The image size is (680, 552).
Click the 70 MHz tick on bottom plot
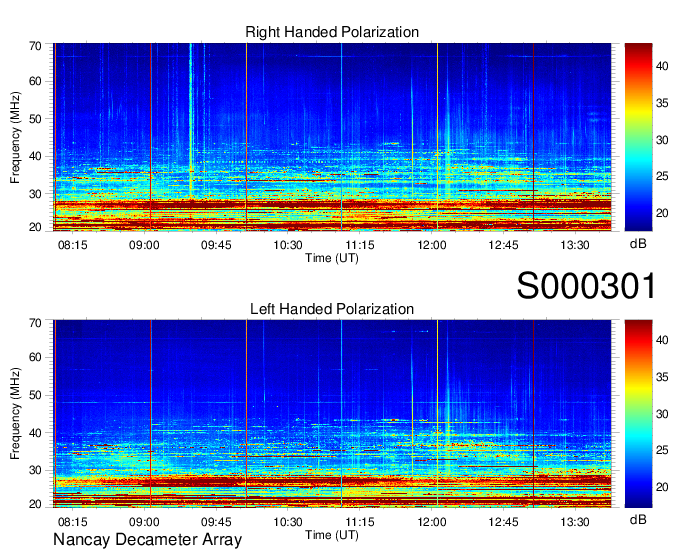point(35,323)
